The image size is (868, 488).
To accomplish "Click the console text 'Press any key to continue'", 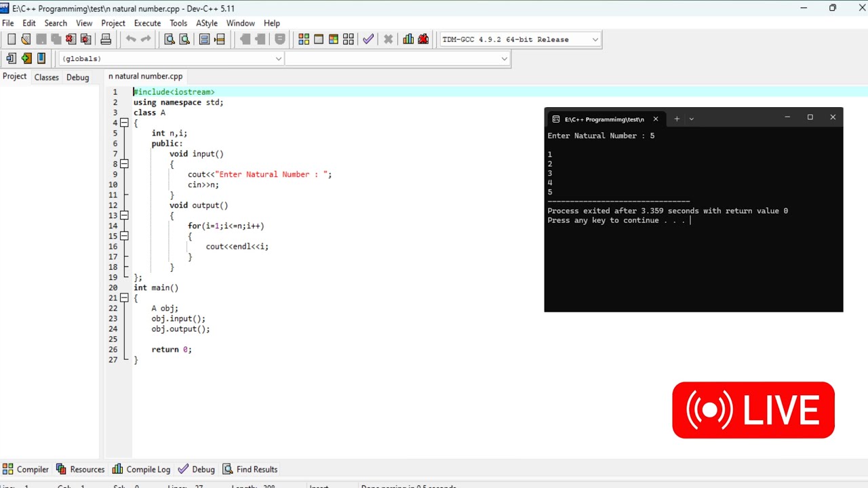I will (603, 220).
